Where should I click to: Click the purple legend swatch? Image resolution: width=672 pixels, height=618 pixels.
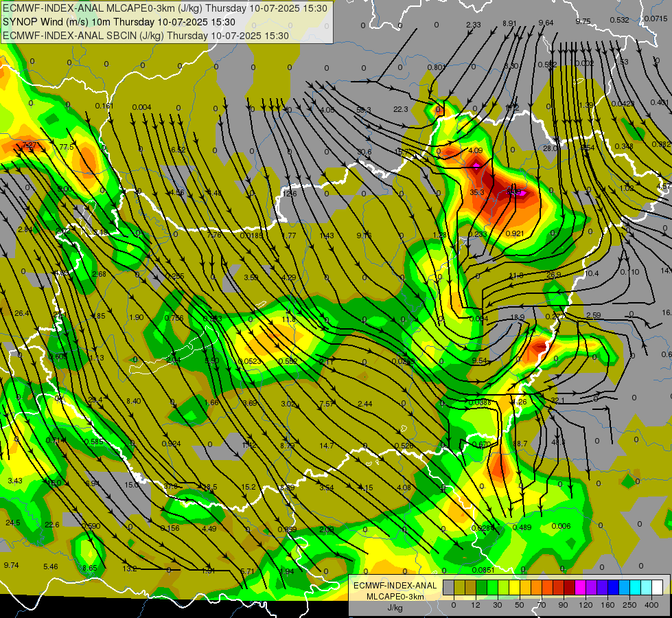(x=592, y=587)
